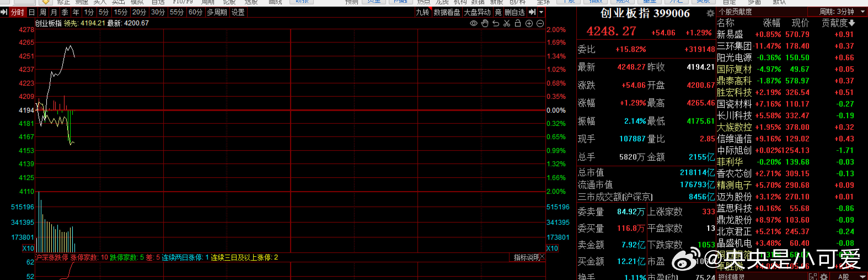Image resolution: width=868 pixels, height=280 pixels.
Task: Select the 60分 period tab
Action: click(x=195, y=12)
